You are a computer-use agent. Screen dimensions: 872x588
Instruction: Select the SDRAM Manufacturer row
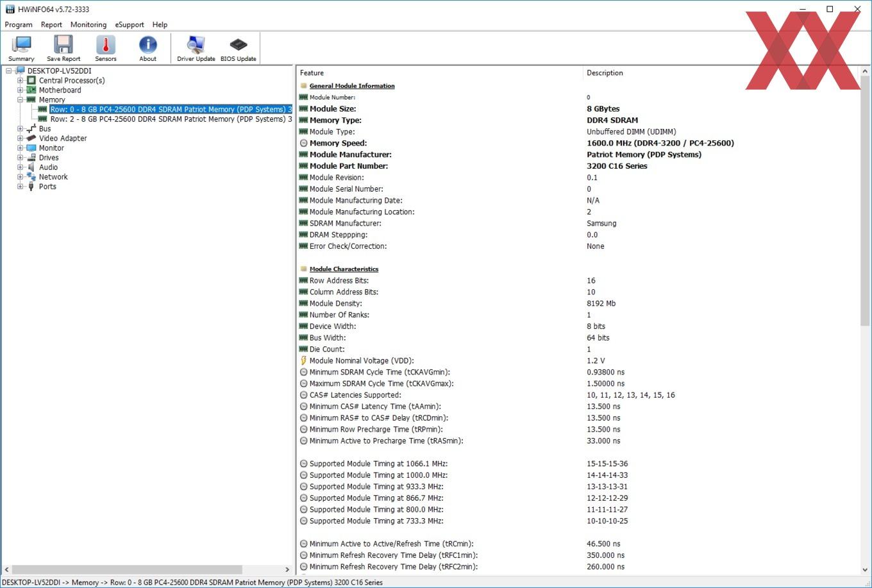click(x=578, y=223)
